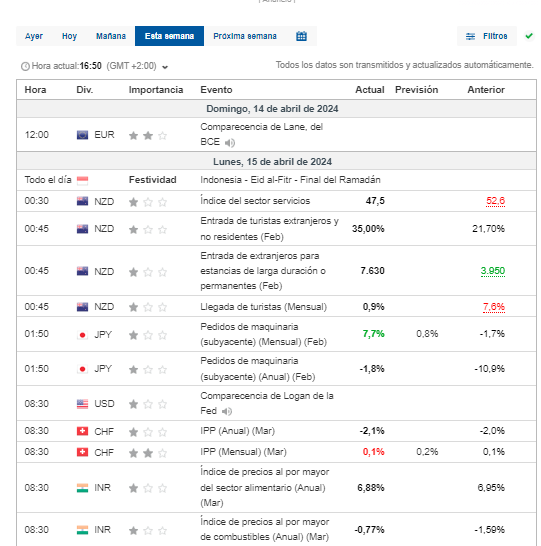Click the revised previous value 7,6%
This screenshot has height=546, width=541.
pyautogui.click(x=494, y=307)
